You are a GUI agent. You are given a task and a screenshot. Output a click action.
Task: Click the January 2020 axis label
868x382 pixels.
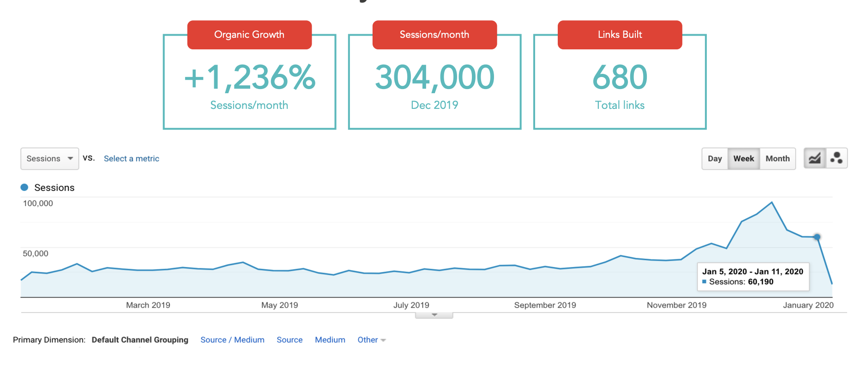[808, 305]
